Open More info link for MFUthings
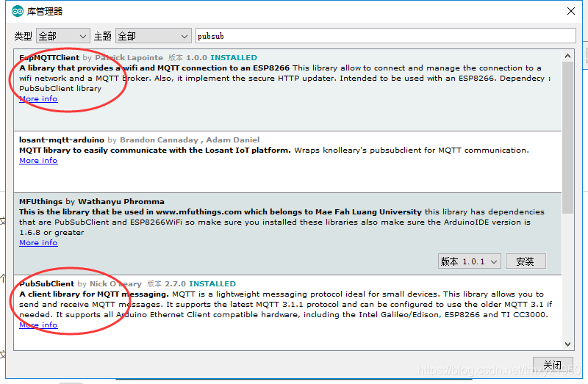588x384 pixels. pos(38,243)
